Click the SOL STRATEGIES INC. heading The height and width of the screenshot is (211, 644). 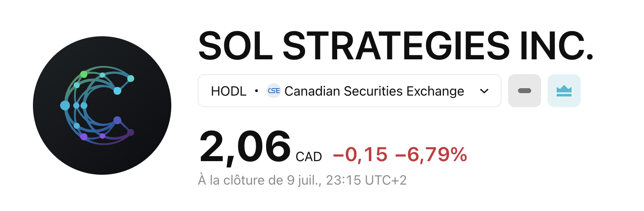pyautogui.click(x=396, y=46)
